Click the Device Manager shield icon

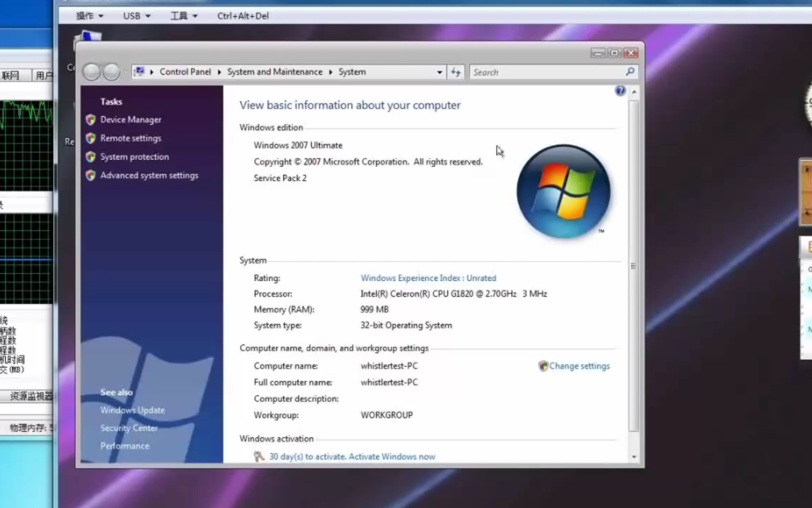[91, 119]
